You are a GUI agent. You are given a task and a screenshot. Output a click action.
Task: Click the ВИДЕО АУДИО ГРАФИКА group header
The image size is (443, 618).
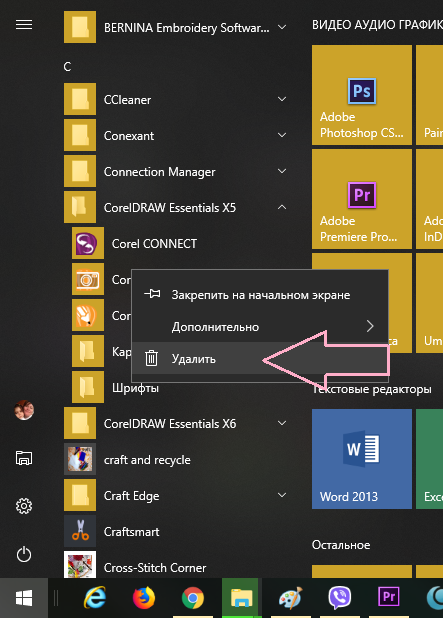click(x=377, y=25)
